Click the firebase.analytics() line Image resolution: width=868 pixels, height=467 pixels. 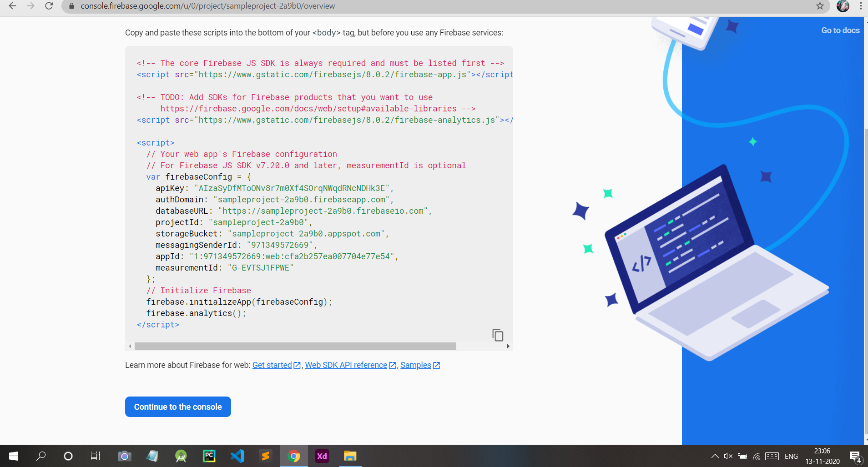point(196,313)
